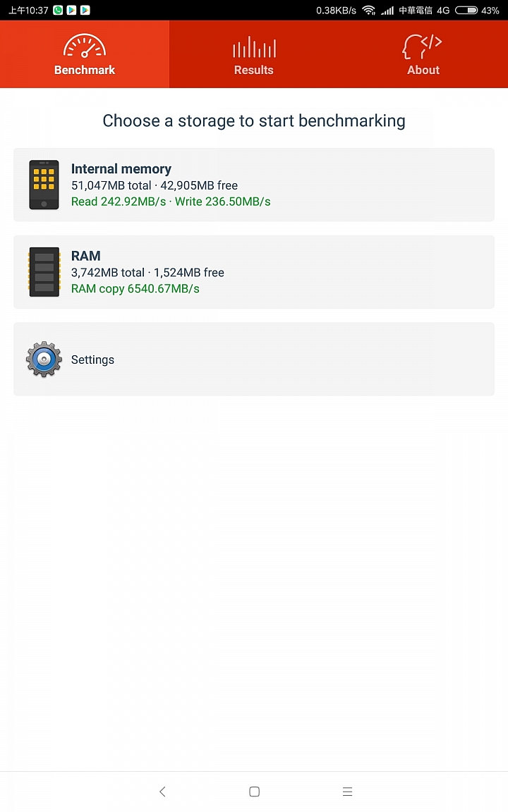Click the Settings gear icon

pos(44,359)
